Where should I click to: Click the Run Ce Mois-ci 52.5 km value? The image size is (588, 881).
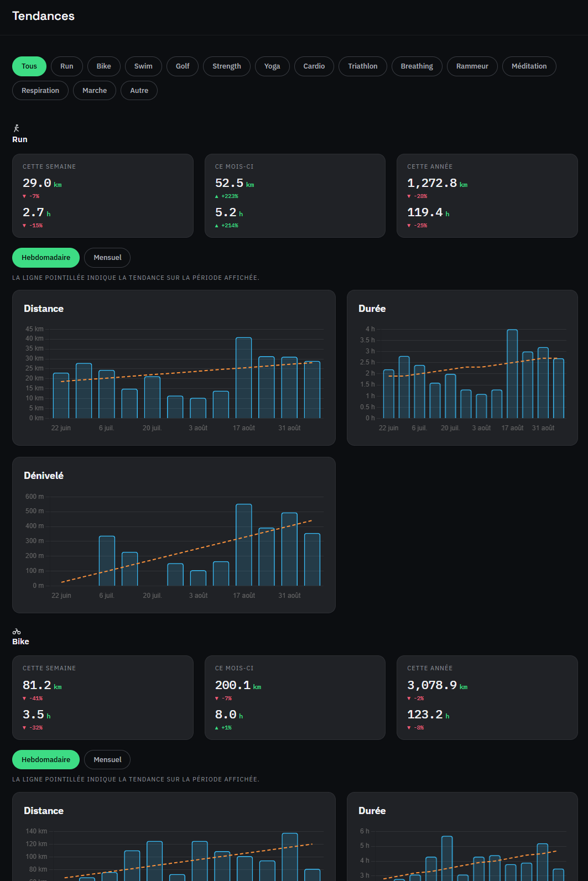click(235, 183)
